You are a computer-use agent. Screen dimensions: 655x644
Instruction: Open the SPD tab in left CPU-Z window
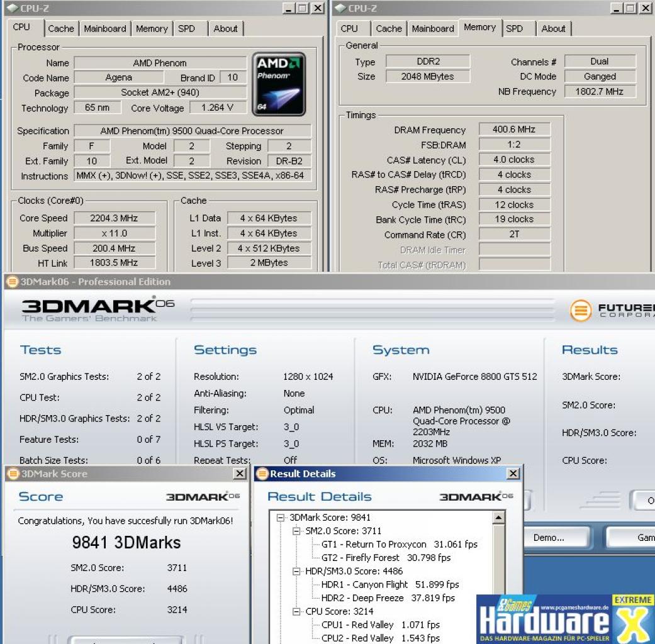pos(187,29)
